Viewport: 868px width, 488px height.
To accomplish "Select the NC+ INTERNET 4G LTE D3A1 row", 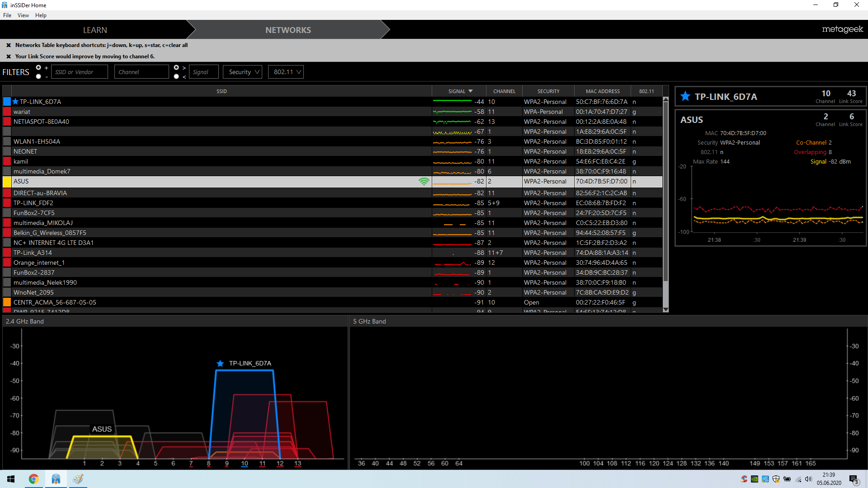I will pos(333,243).
